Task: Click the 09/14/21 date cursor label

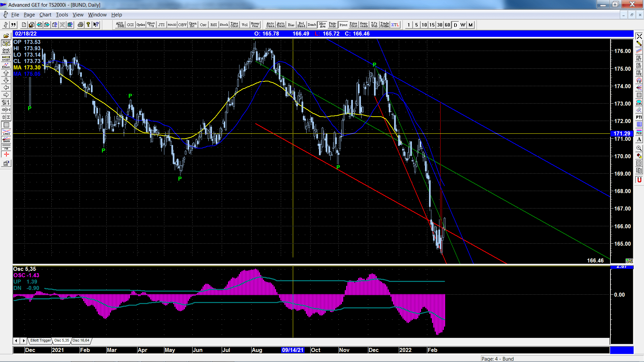Action: click(292, 350)
